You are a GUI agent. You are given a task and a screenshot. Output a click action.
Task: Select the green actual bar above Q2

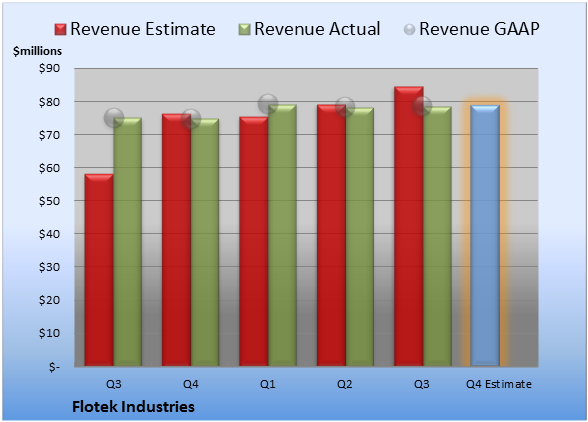(360, 237)
